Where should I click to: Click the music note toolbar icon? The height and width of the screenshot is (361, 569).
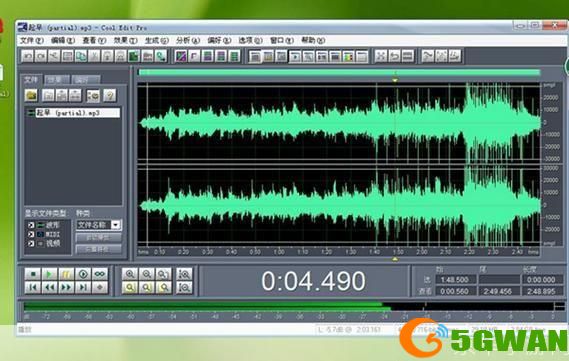(x=455, y=56)
